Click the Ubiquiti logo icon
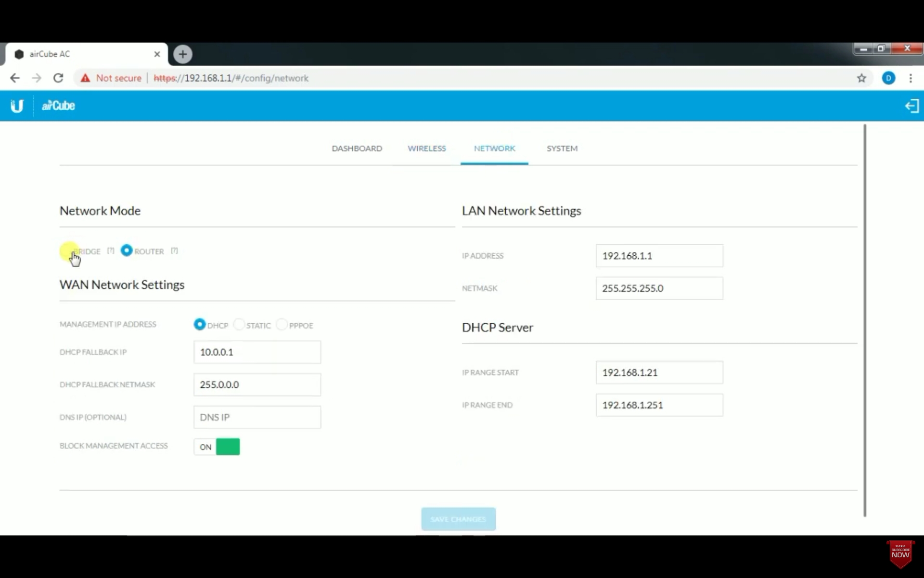924x578 pixels. click(17, 105)
